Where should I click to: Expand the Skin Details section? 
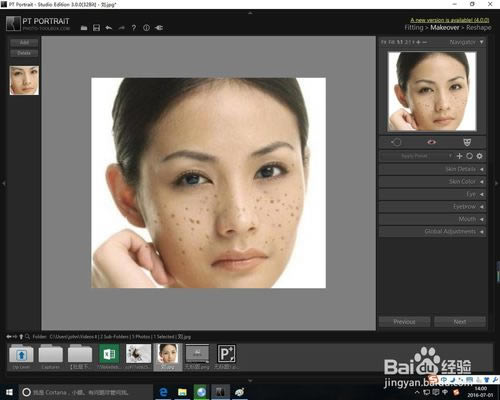click(x=432, y=169)
